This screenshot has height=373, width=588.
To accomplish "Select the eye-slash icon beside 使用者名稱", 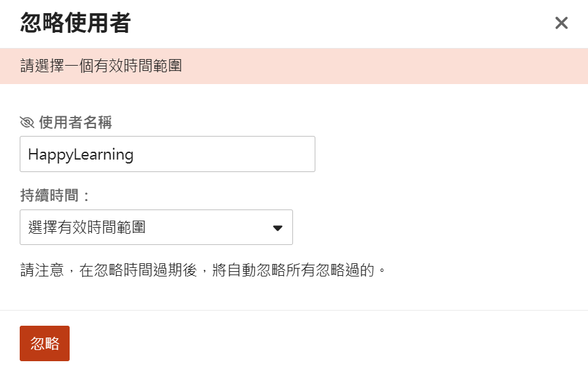I will pos(27,121).
